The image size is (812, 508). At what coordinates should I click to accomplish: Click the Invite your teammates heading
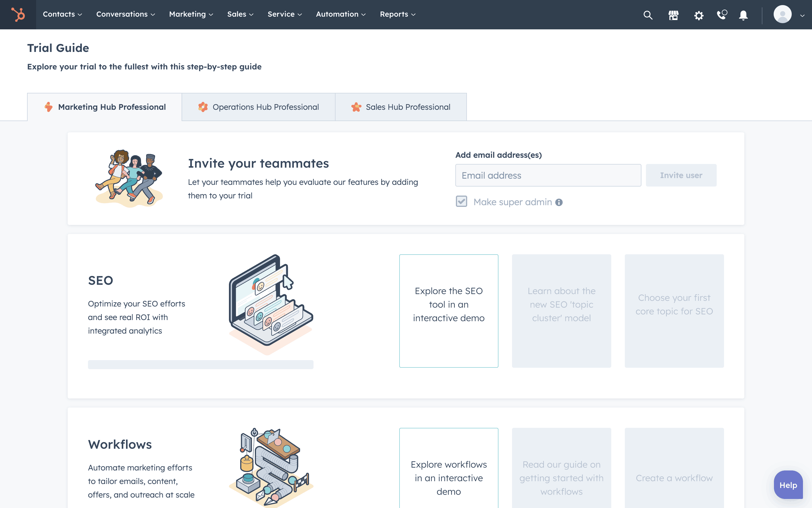(x=258, y=163)
